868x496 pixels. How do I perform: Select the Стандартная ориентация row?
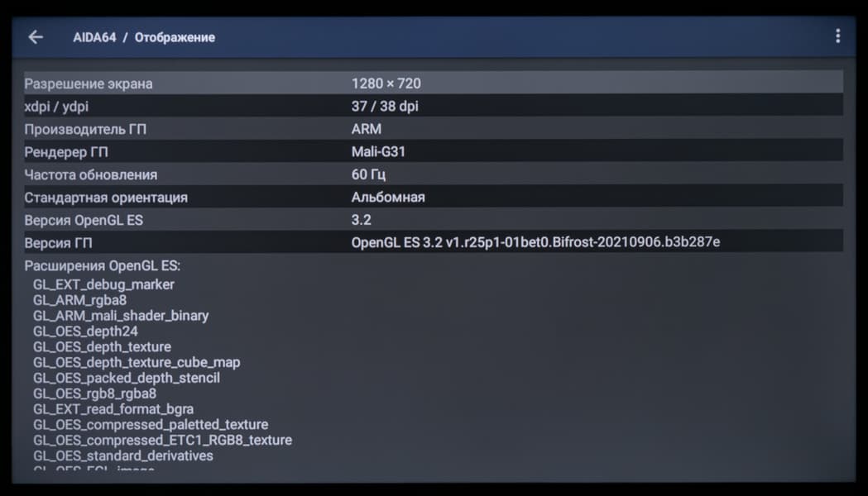433,198
